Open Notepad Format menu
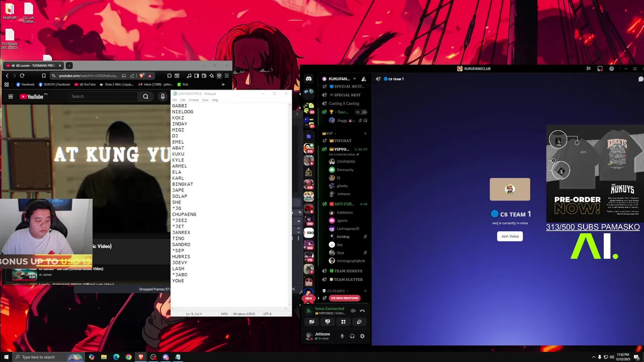Image resolution: width=644 pixels, height=362 pixels. pyautogui.click(x=194, y=100)
